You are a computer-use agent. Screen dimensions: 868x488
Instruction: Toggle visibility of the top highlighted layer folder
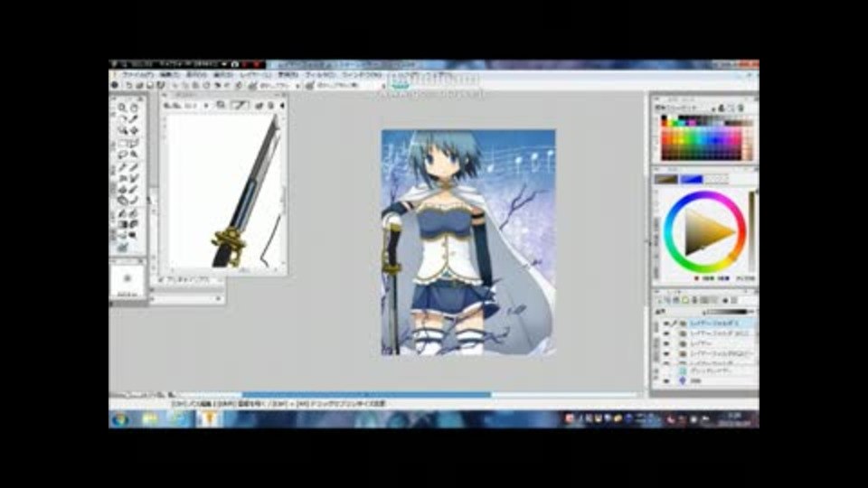coord(666,324)
